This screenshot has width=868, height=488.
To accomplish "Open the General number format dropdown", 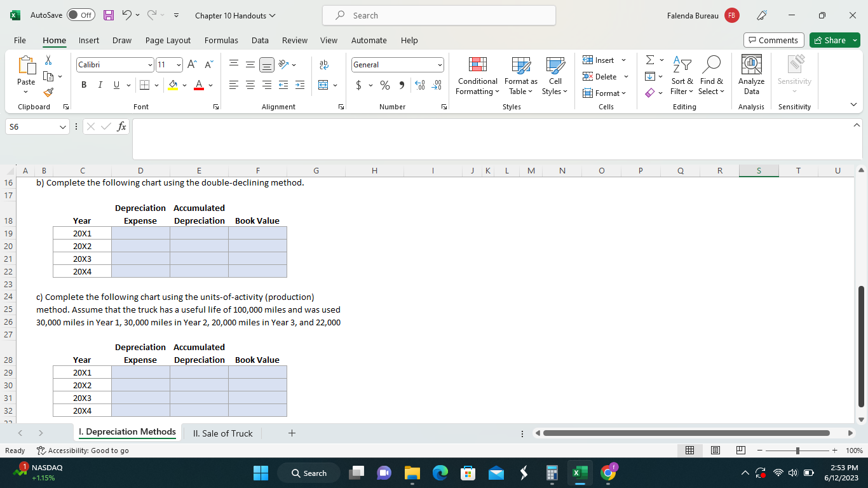I will pyautogui.click(x=439, y=64).
